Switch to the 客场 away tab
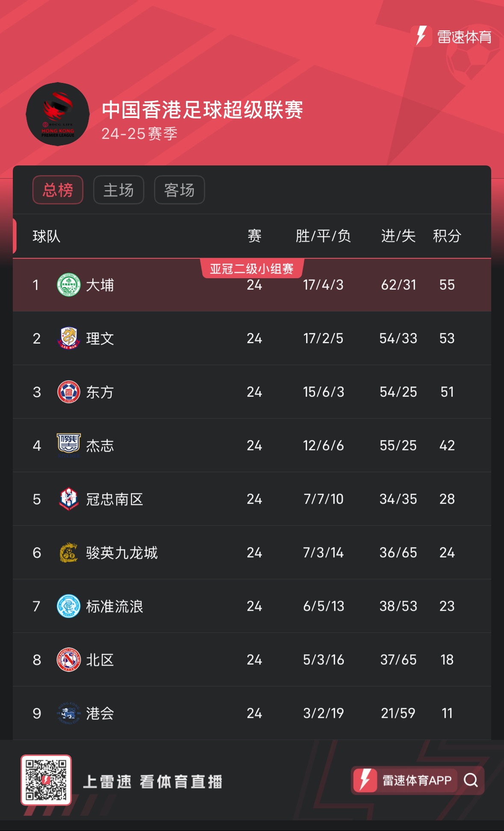Image resolution: width=504 pixels, height=831 pixels. (x=179, y=190)
